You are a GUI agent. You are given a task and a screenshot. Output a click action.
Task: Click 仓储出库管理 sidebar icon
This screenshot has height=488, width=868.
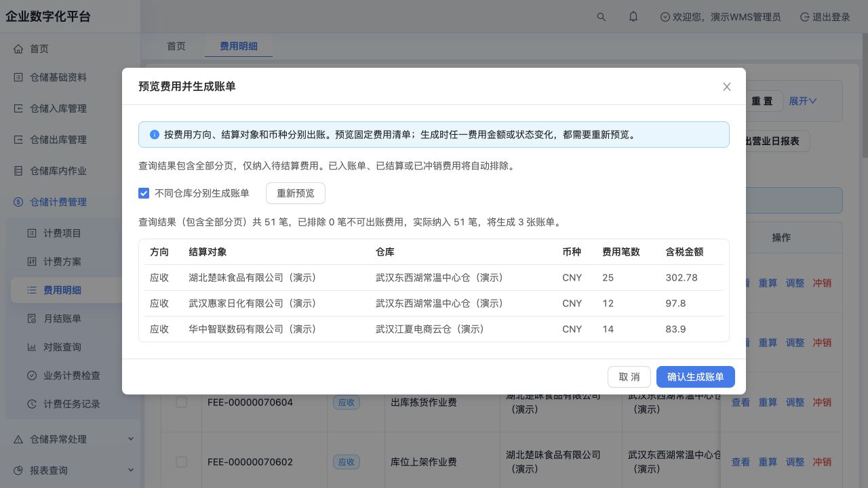coord(18,140)
